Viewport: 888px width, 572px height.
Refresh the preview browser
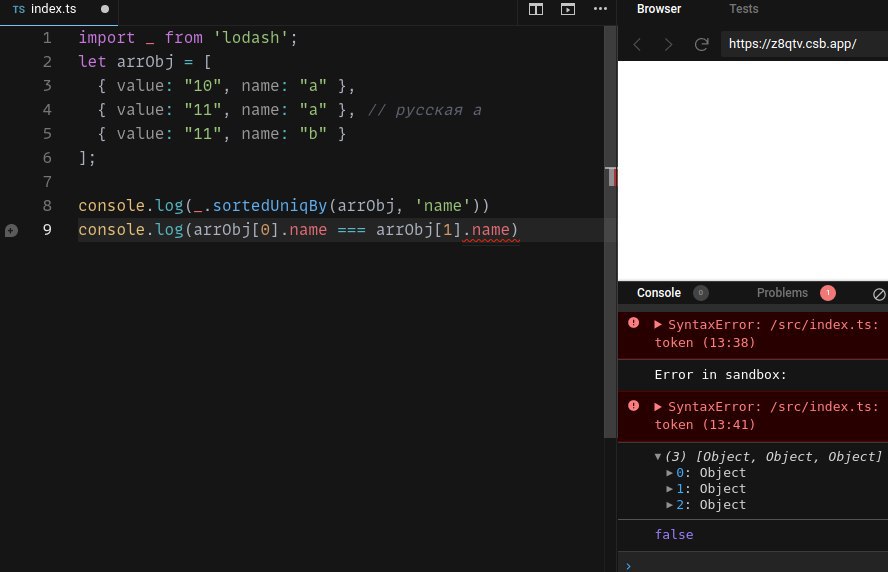coord(702,44)
